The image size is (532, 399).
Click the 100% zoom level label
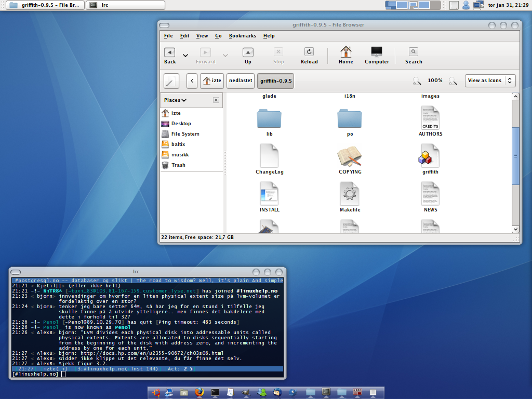tap(435, 81)
